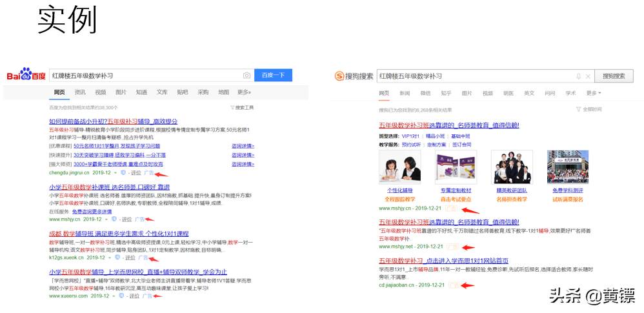Click 预约试听 service link
Screen dimensions: 644x313
point(411,145)
